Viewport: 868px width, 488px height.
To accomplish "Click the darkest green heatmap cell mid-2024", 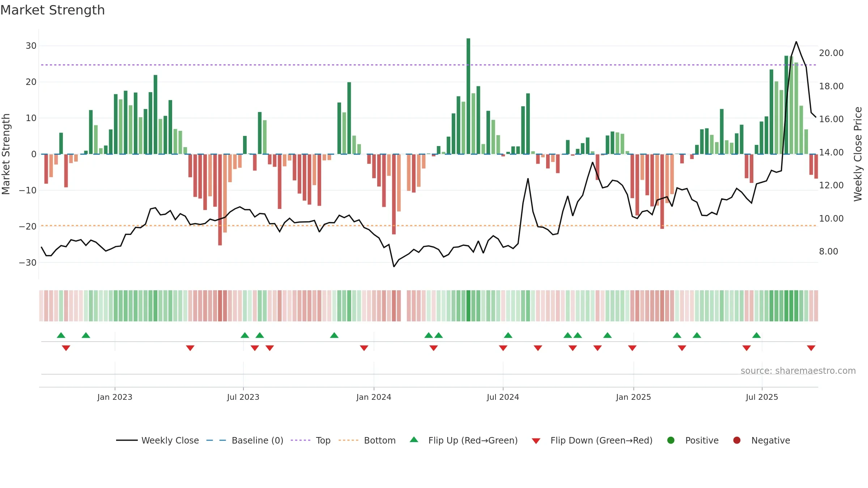I will pos(468,305).
